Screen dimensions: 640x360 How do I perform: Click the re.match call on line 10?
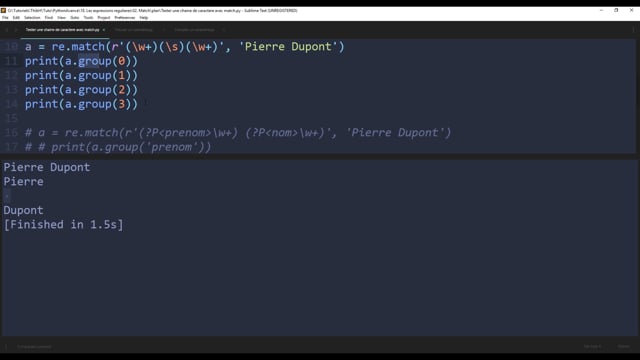click(78, 47)
